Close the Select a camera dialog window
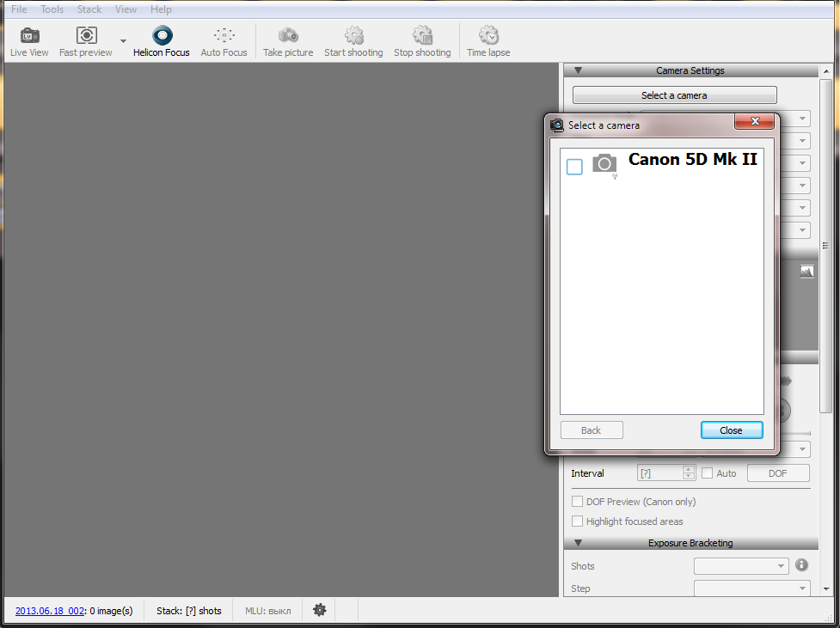The height and width of the screenshot is (628, 840). tap(754, 121)
